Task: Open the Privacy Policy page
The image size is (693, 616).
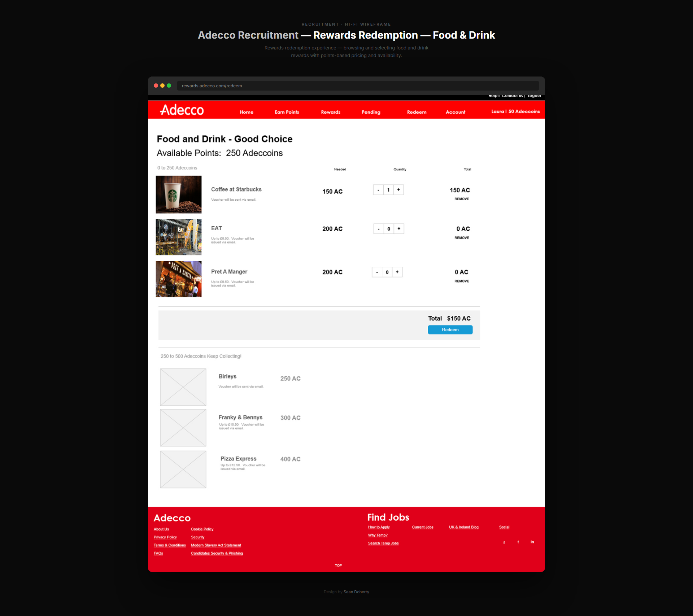Action: (x=165, y=537)
